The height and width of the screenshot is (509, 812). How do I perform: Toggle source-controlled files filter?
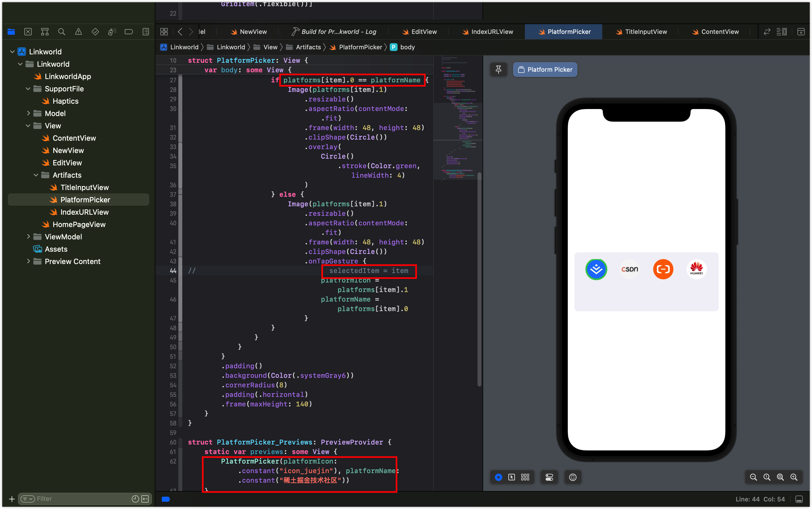(x=145, y=499)
